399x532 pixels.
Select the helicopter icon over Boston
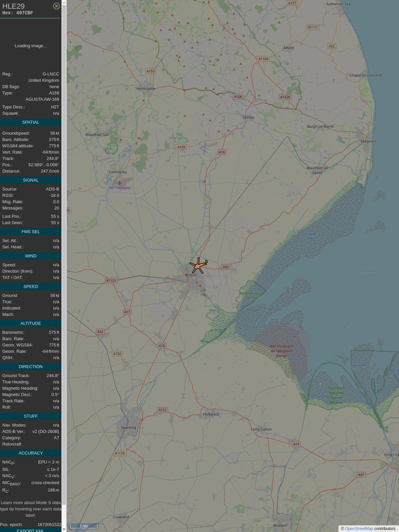coord(199,266)
